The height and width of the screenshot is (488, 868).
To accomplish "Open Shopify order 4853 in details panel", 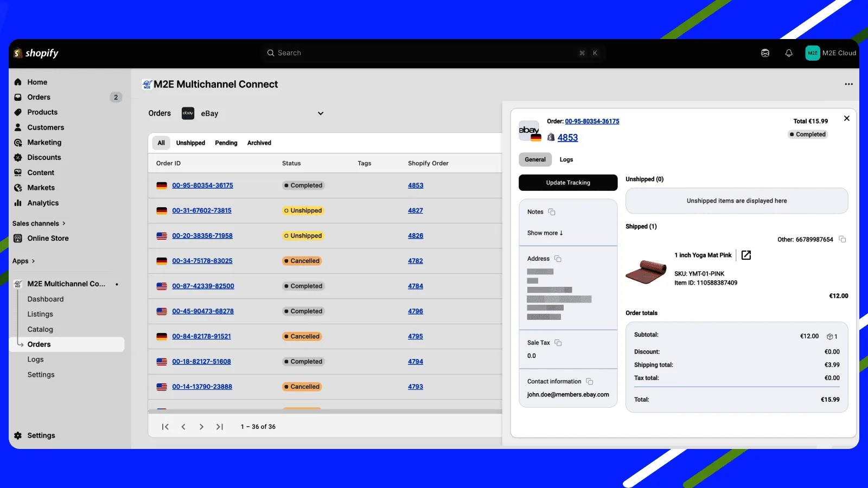I will [x=567, y=138].
